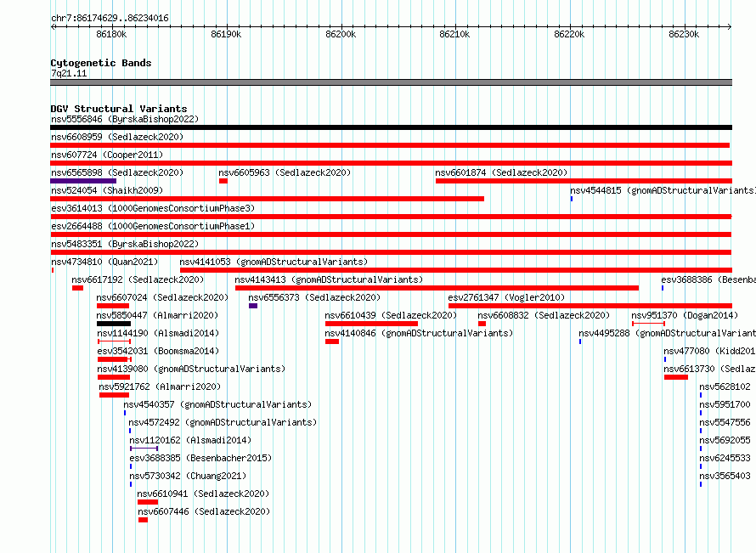This screenshot has height=553, width=756.
Task: Select the nsv6608832 (Sedlazeck2020) label
Action: (544, 315)
